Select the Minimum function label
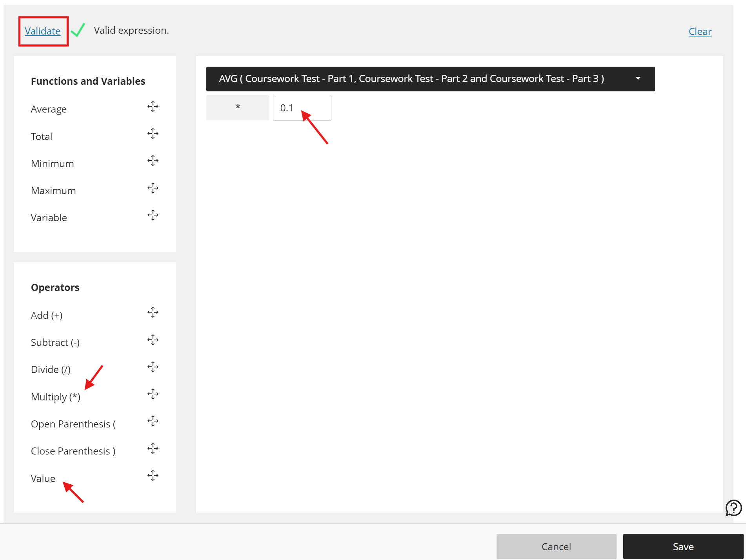Screen dimensions: 746x560 (53, 164)
